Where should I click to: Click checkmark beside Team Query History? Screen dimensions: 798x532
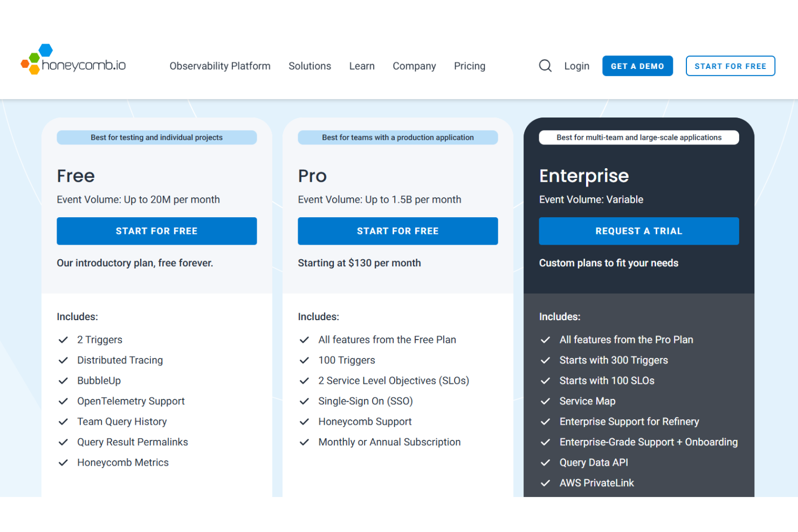(63, 422)
